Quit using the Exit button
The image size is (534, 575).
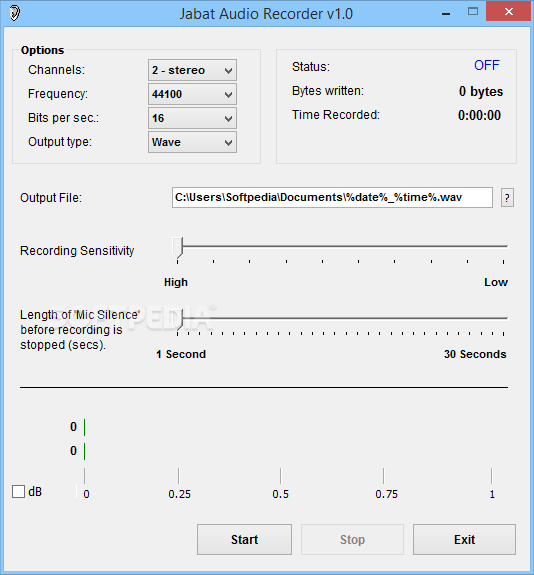pyautogui.click(x=464, y=539)
